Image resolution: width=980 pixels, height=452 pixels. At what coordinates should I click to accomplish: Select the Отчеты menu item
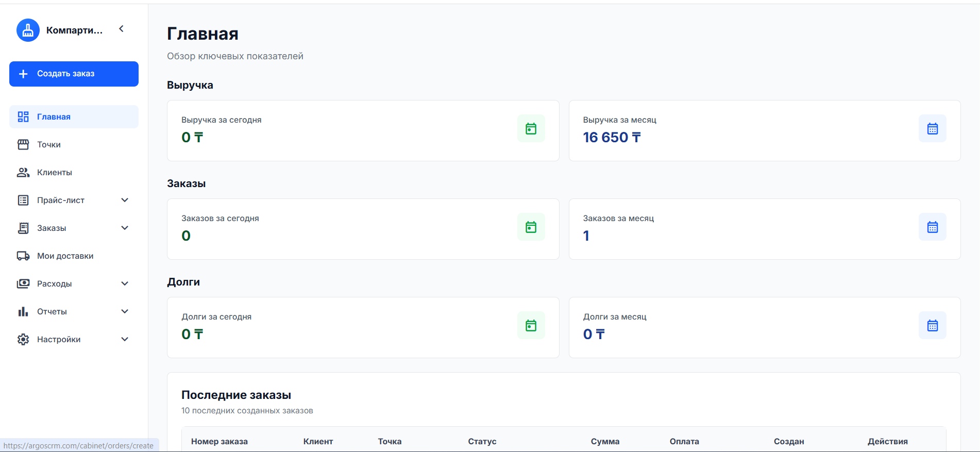click(74, 312)
